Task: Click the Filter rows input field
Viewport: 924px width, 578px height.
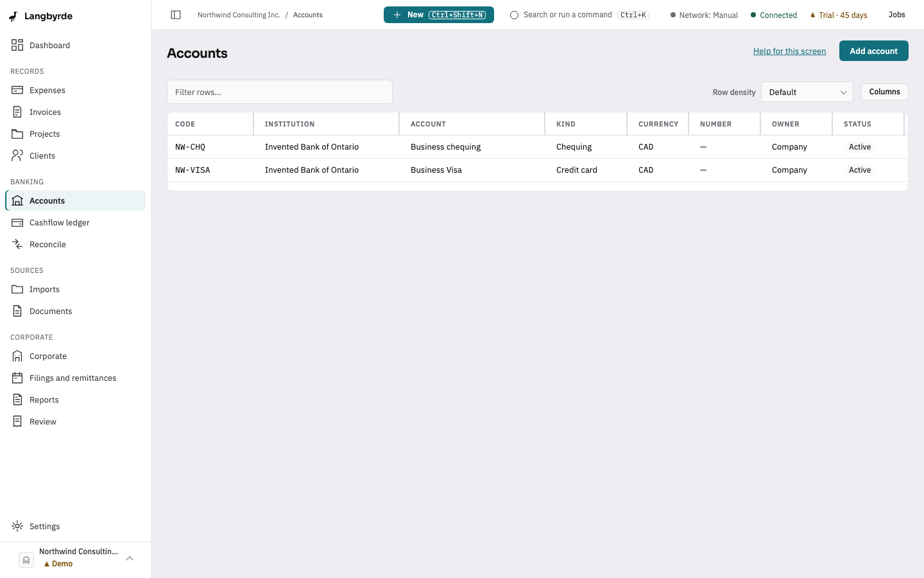Action: 280,92
